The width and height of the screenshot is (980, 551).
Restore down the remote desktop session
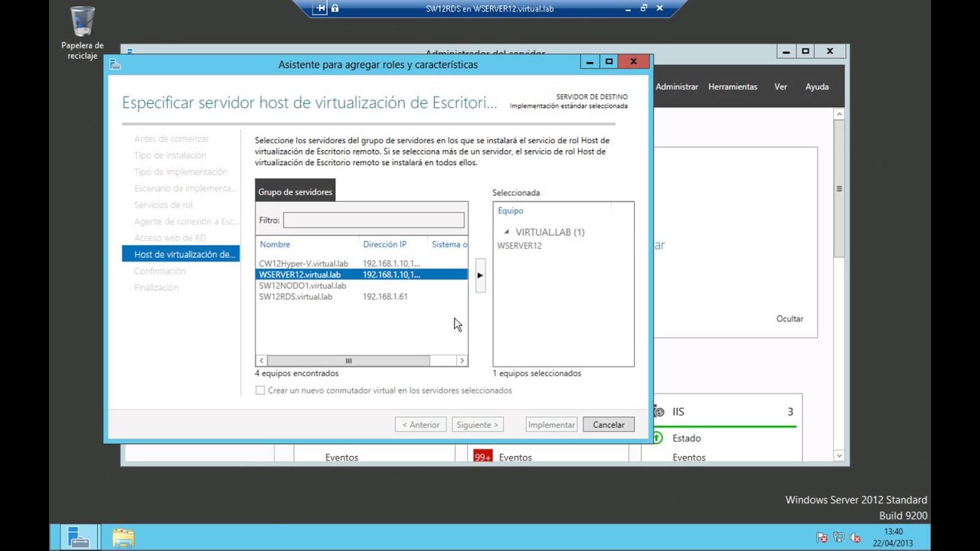644,8
